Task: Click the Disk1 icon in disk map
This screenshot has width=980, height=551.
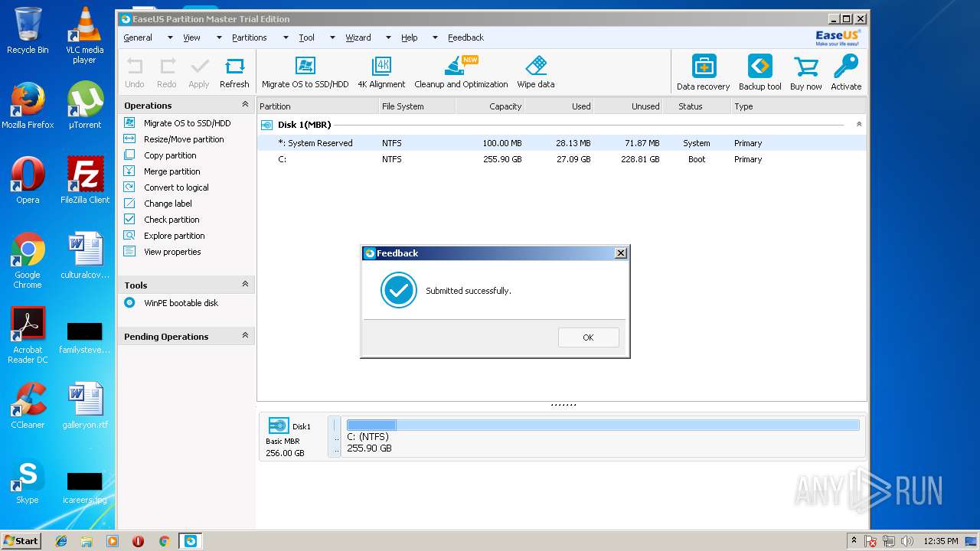Action: [279, 426]
